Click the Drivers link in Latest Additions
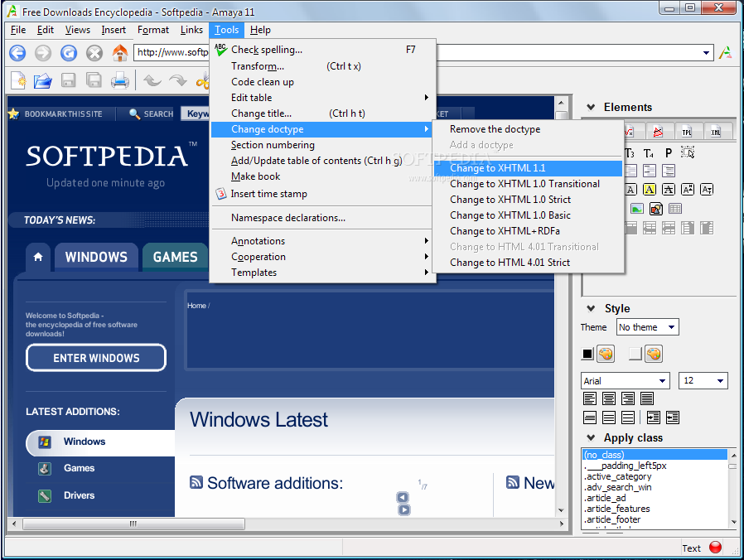The width and height of the screenshot is (744, 560). point(80,495)
